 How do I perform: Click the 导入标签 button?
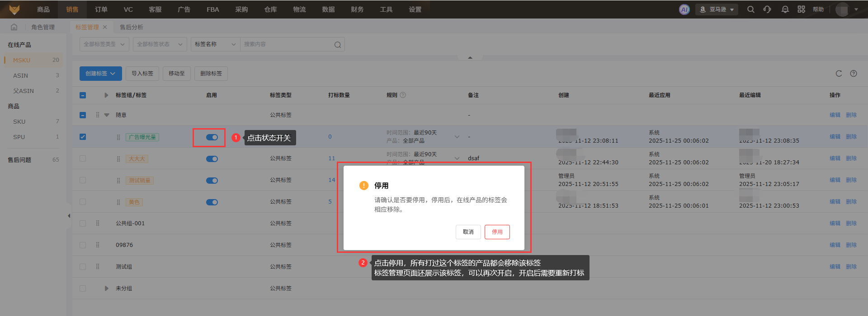click(x=142, y=74)
